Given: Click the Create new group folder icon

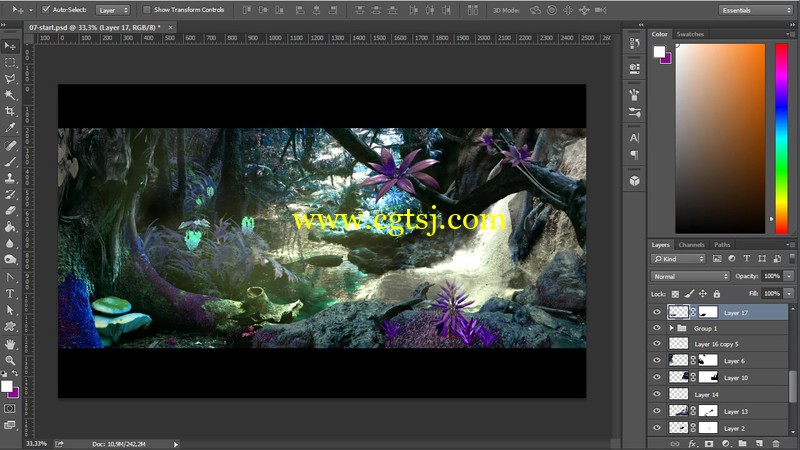Looking at the screenshot, I should click(x=742, y=444).
